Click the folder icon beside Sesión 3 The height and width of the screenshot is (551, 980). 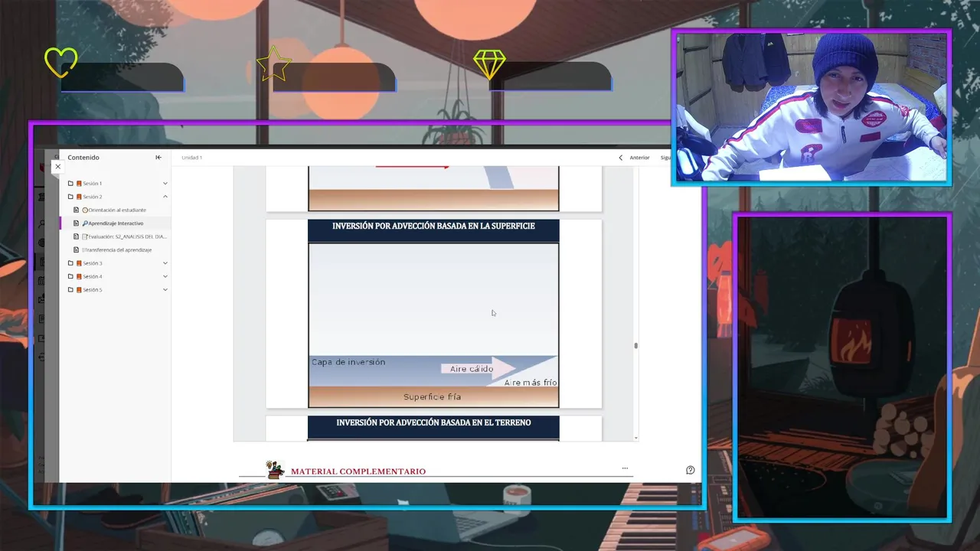point(70,263)
